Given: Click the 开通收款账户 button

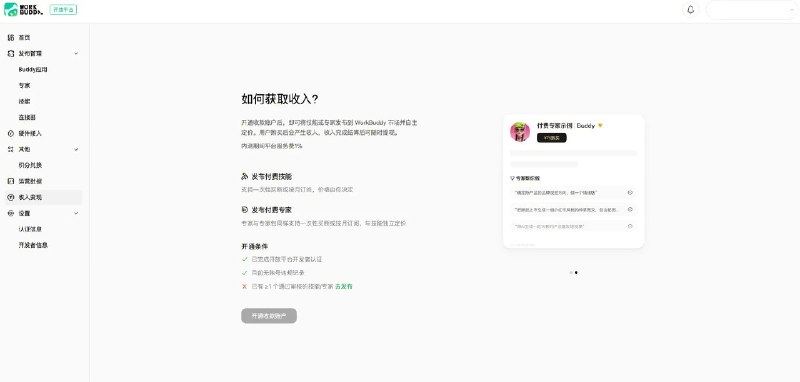Looking at the screenshot, I should point(269,316).
